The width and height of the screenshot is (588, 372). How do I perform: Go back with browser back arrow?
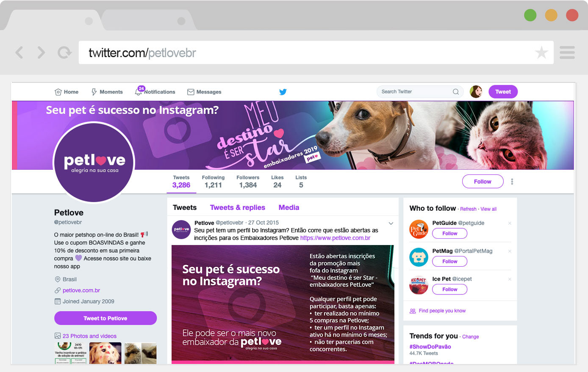[19, 52]
